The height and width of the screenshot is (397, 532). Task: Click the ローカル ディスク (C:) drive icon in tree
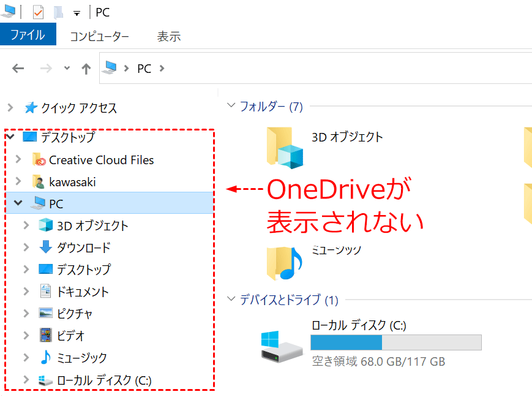(x=45, y=380)
